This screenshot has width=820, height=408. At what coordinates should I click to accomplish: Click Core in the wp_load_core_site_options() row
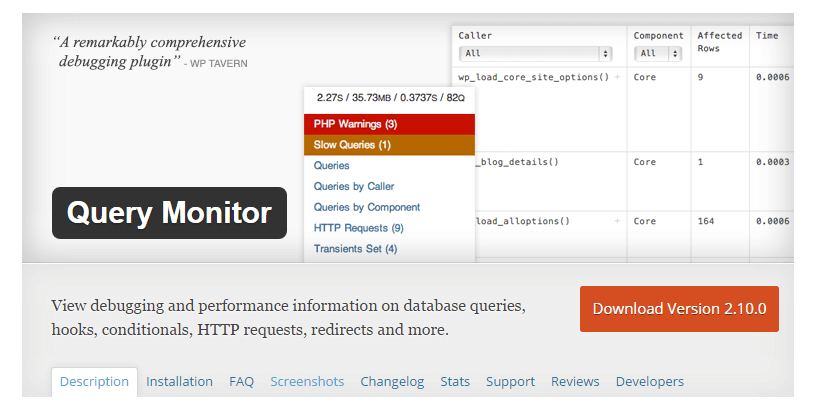coord(644,77)
